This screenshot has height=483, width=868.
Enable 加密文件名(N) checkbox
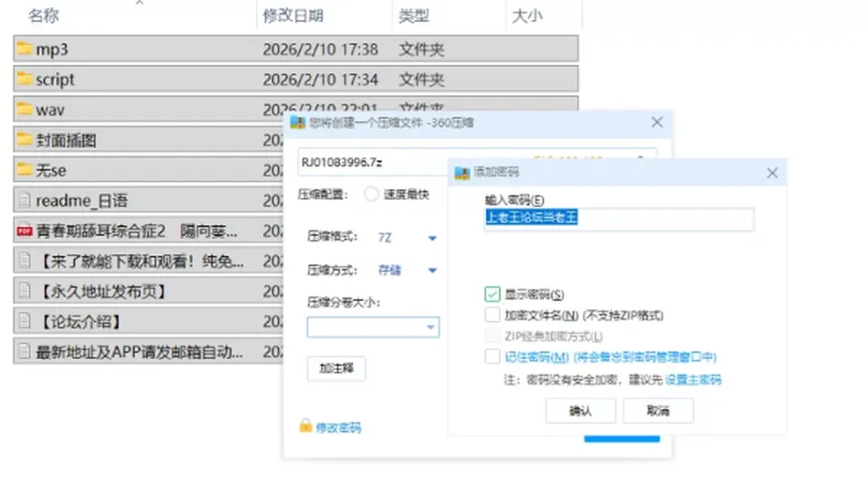(492, 315)
